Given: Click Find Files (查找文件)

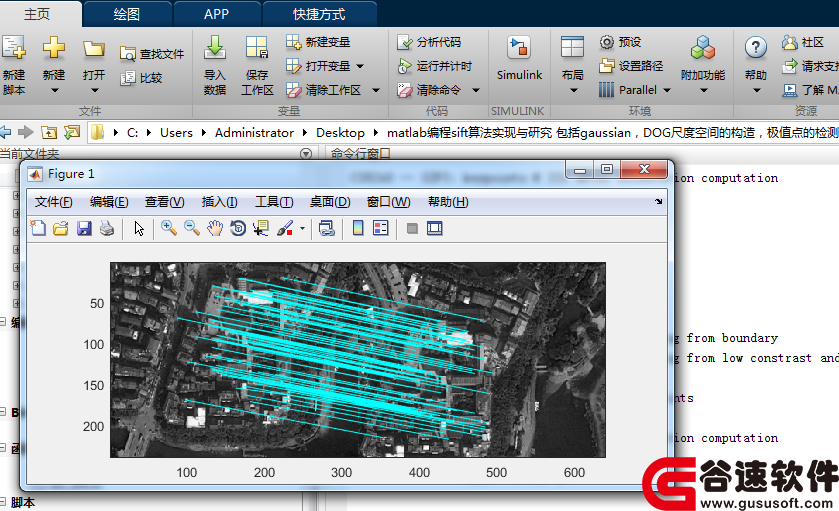Looking at the screenshot, I should coord(152,54).
